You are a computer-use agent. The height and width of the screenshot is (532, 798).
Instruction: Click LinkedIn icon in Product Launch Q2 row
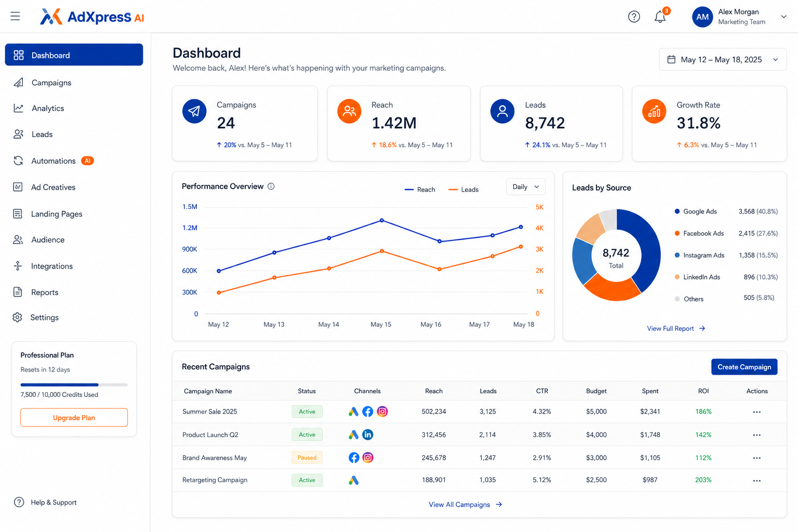368,435
